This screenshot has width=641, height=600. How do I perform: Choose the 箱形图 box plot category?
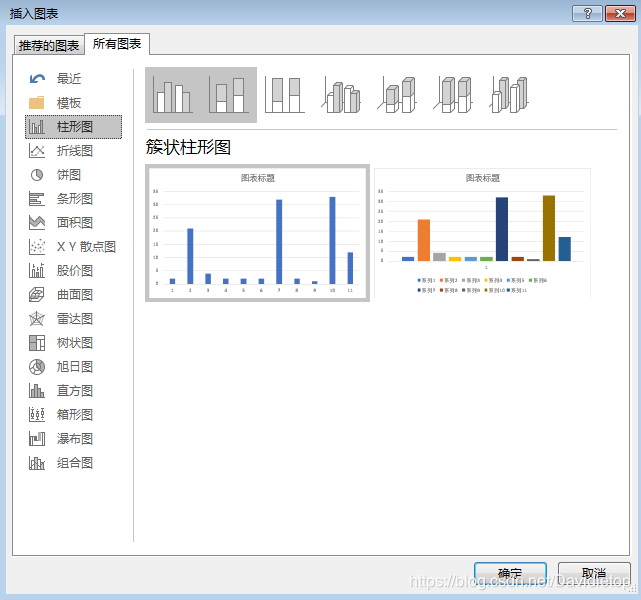pyautogui.click(x=74, y=415)
